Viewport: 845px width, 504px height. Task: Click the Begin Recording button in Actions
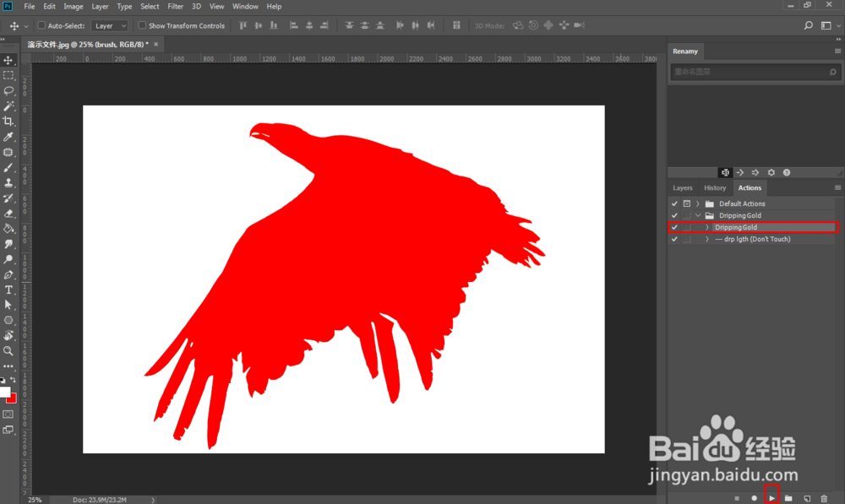(x=754, y=499)
